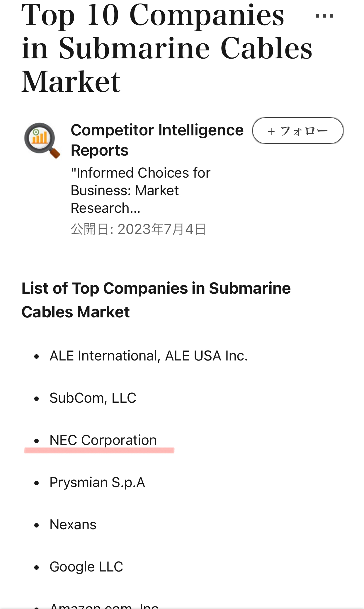Viewport: 364px width, 609px height.
Task: Select the Prysmian S.p.A list item
Action: coord(97,482)
